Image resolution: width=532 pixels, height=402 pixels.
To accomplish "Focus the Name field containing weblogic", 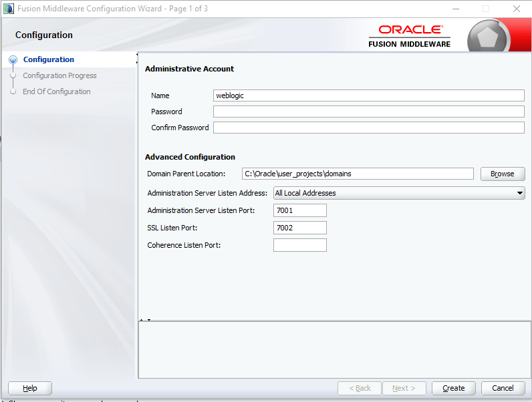I will (x=368, y=95).
